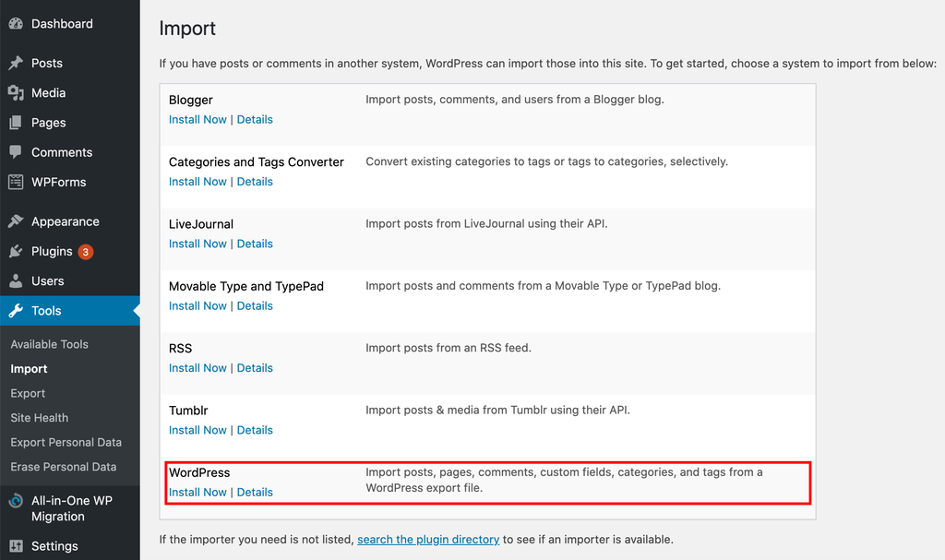Click the Plugins plug icon
Image resolution: width=945 pixels, height=560 pixels.
click(17, 250)
